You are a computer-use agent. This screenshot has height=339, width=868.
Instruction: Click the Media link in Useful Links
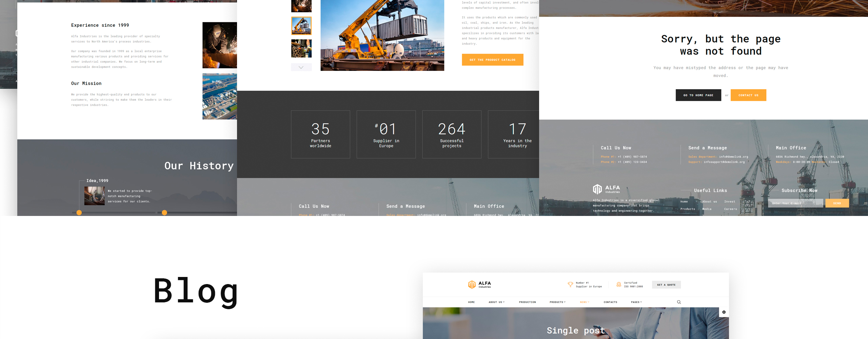tap(707, 209)
